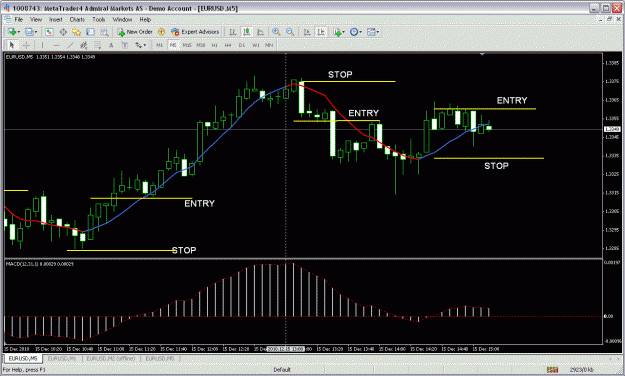Draw a vertical line
This screenshot has height=376, width=625.
tap(42, 45)
